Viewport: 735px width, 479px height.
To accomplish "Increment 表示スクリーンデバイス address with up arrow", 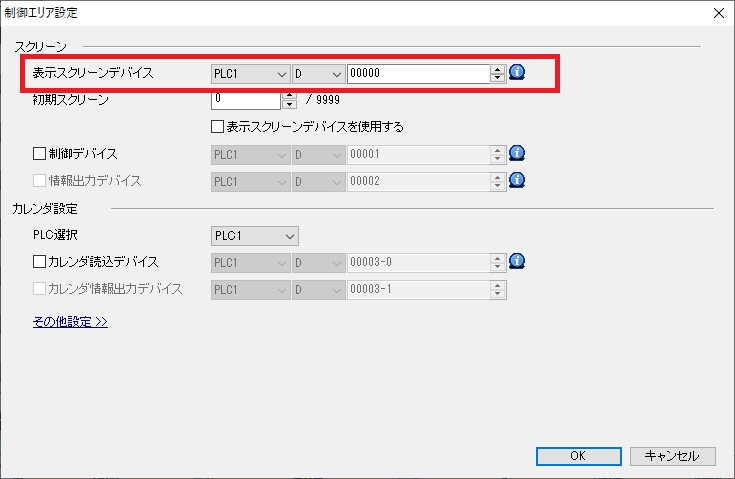I will pyautogui.click(x=497, y=69).
